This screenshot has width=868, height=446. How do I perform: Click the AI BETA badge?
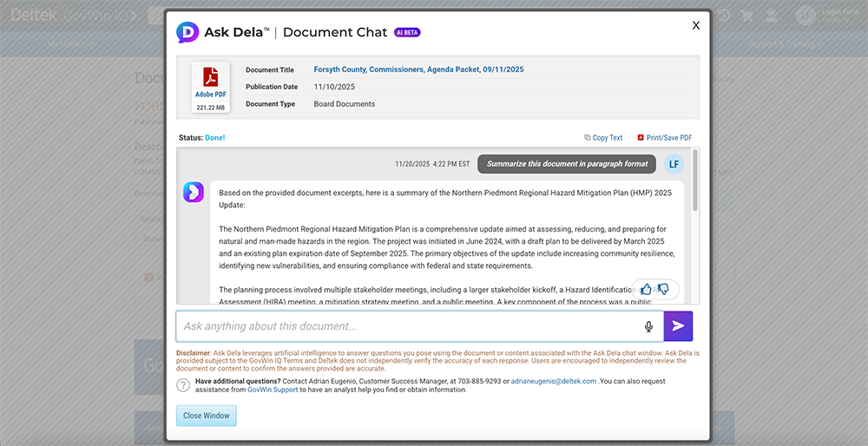(x=407, y=32)
